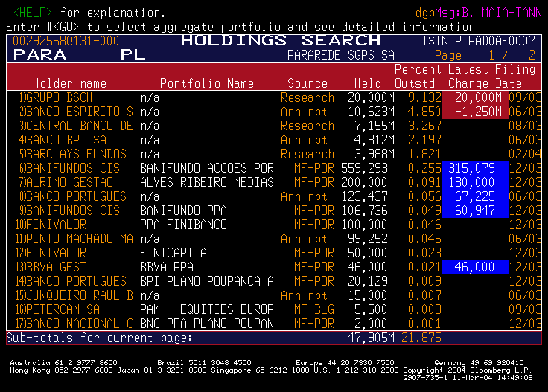Screen dimensions: 548x392
Task: Select holder 13) BBVA GEST
Action: click(x=51, y=267)
